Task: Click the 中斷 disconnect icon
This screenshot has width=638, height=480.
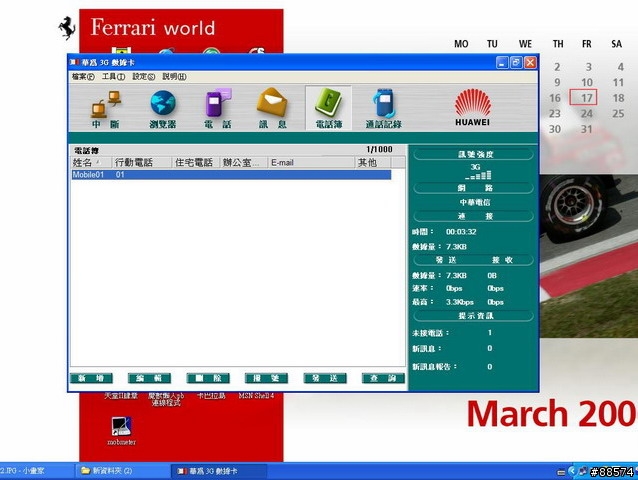Action: 105,109
